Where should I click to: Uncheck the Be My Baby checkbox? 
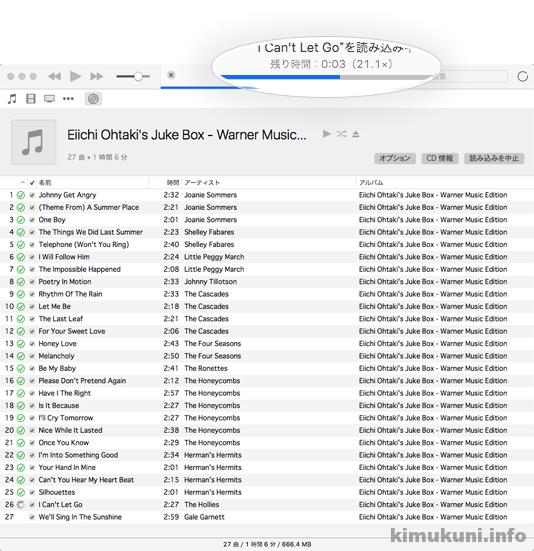32,369
